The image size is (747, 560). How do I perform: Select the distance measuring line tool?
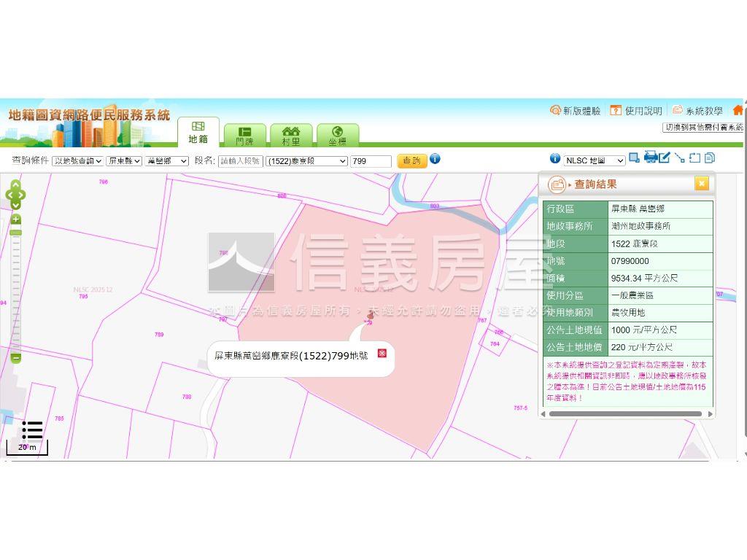[680, 157]
